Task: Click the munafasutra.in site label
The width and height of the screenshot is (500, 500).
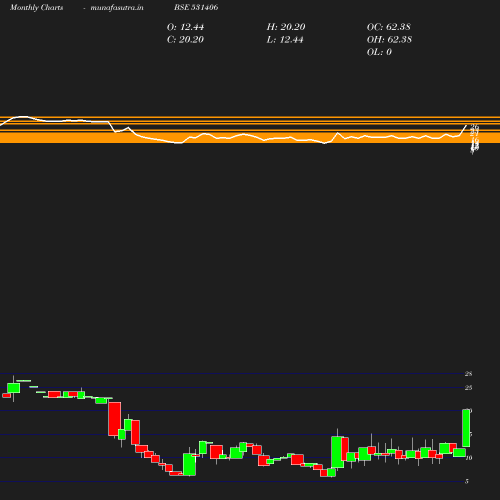Action: point(117,8)
